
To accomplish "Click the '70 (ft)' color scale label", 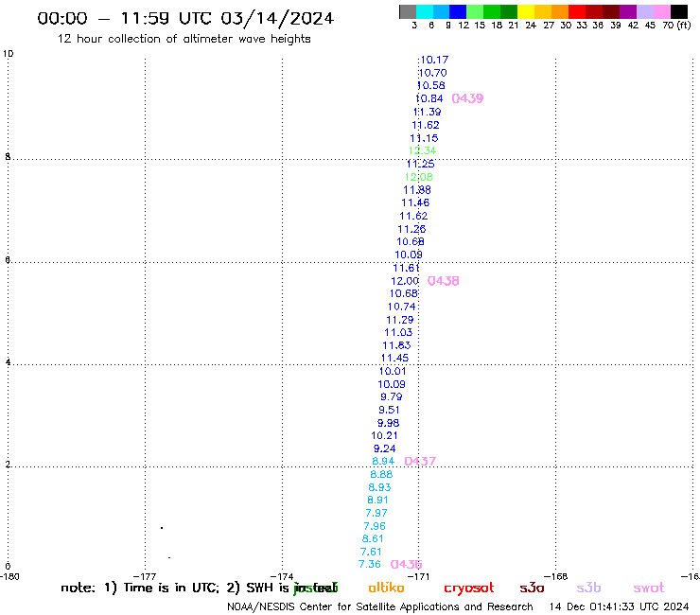I will point(676,26).
